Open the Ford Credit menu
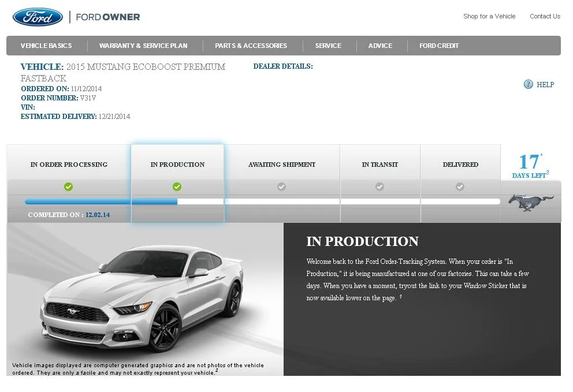This screenshot has width=573, height=392. click(x=439, y=46)
